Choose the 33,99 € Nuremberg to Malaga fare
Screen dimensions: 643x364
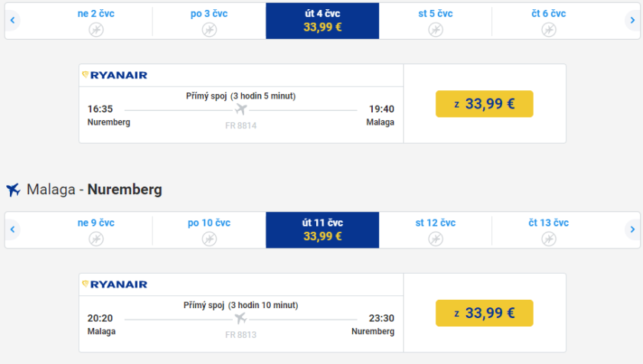[484, 104]
